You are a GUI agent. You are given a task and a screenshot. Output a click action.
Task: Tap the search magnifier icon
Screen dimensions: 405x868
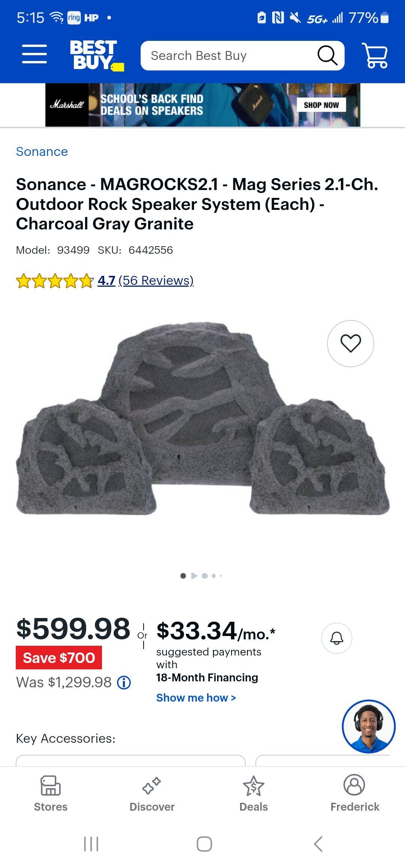pyautogui.click(x=327, y=56)
